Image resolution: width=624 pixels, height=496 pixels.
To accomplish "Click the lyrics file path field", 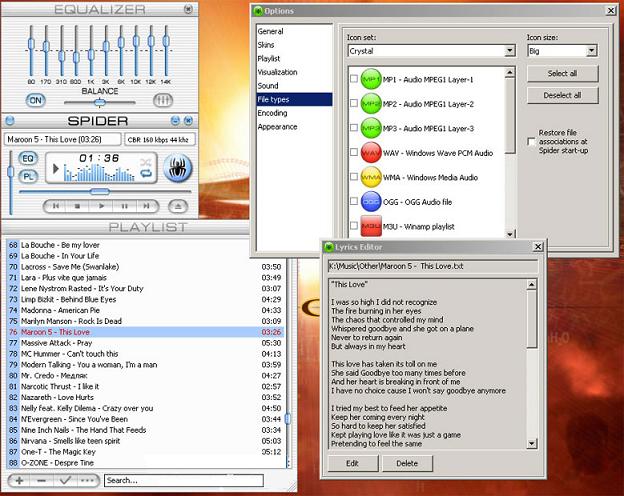I will 433,266.
